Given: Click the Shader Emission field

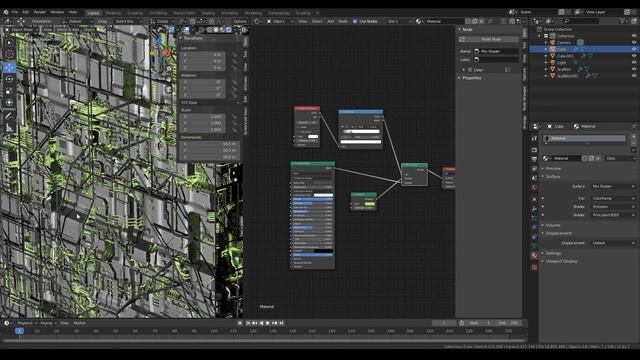Looking at the screenshot, I should point(613,207).
